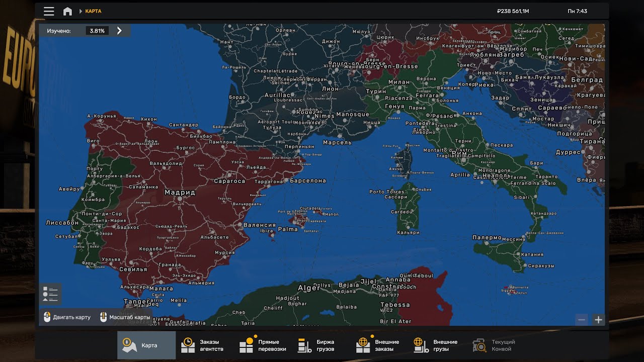Open Прямые перевозки tab
644x362 pixels.
263,345
